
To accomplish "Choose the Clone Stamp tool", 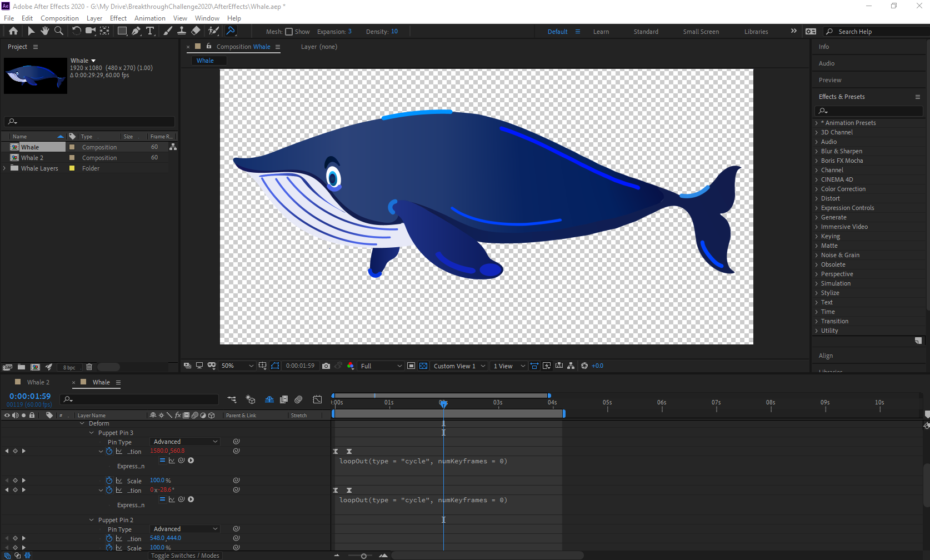I will point(181,31).
